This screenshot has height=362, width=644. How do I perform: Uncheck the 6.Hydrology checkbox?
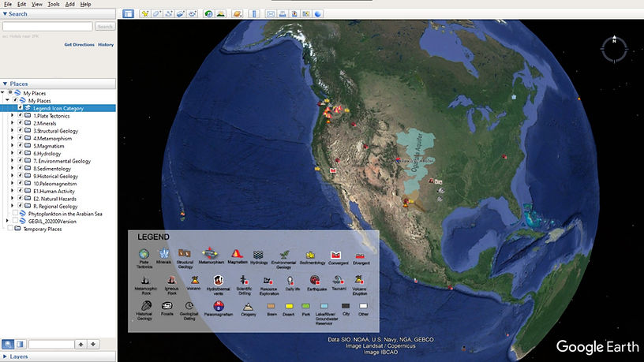21,153
